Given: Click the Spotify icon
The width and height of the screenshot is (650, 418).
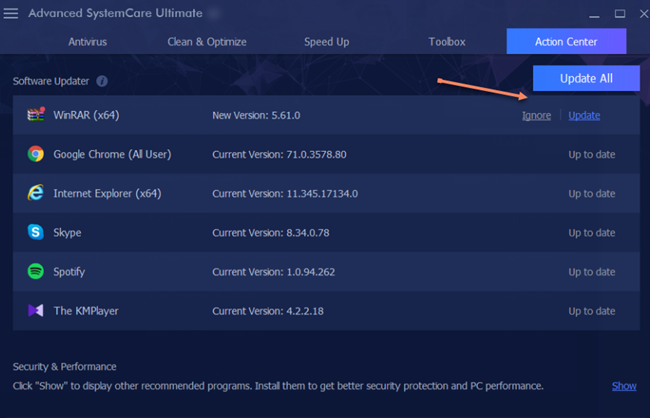Looking at the screenshot, I should pyautogui.click(x=36, y=271).
